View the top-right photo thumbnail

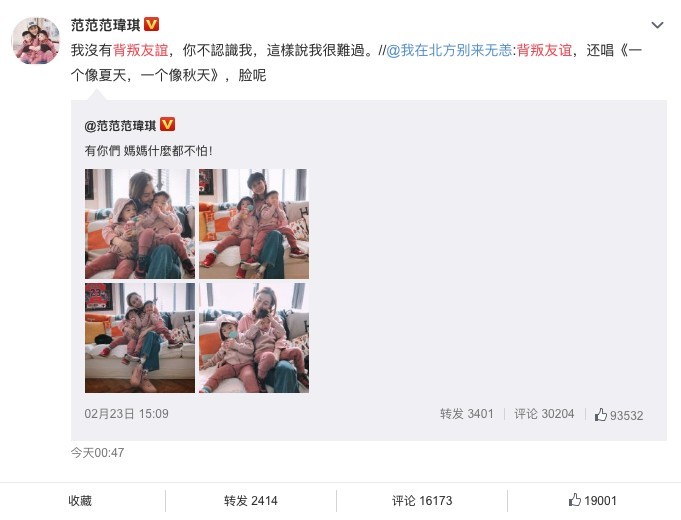click(x=254, y=224)
